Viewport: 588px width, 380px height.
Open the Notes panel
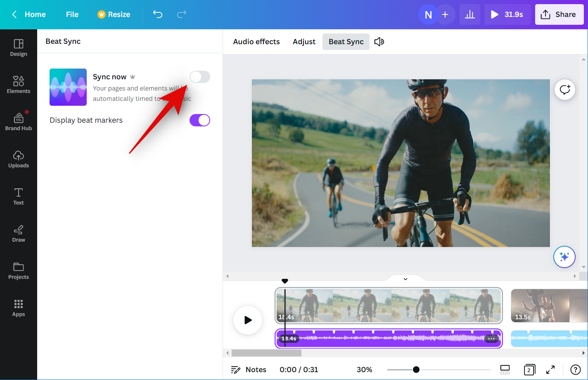pos(249,370)
